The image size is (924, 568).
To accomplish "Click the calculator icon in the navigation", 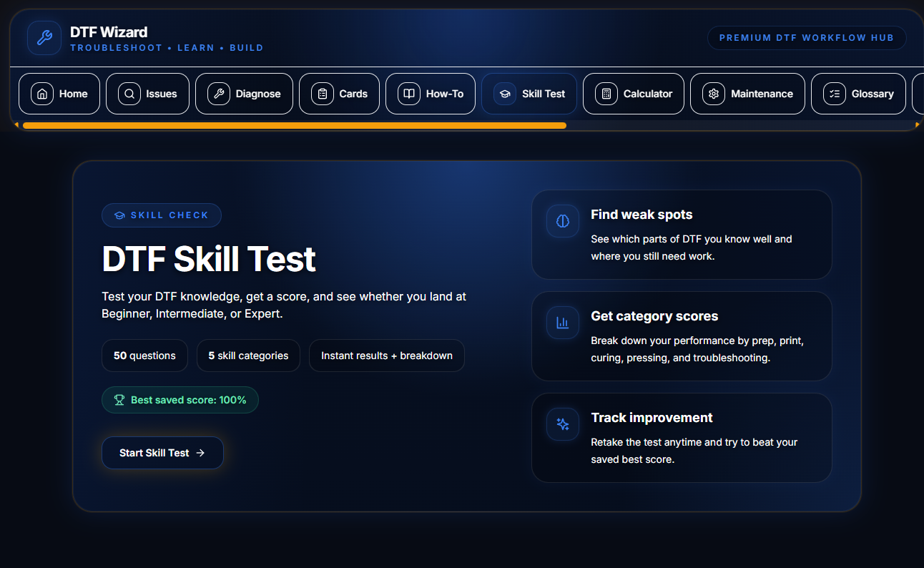I will pos(606,94).
